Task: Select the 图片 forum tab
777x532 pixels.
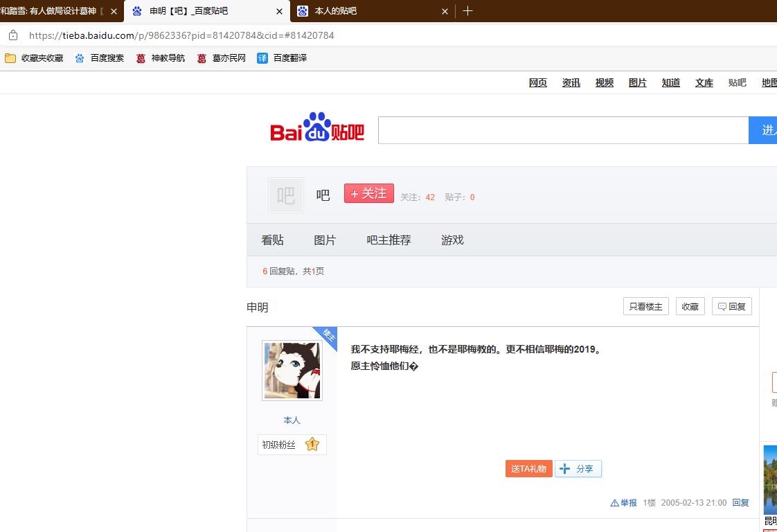Action: pyautogui.click(x=325, y=240)
